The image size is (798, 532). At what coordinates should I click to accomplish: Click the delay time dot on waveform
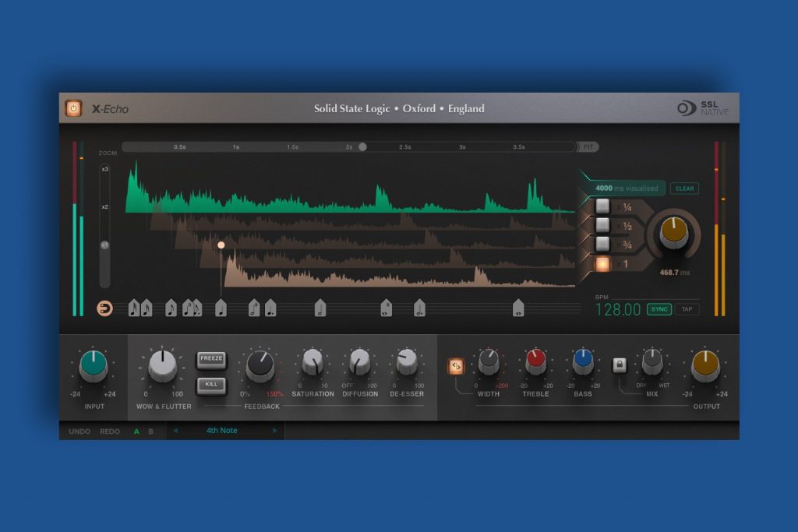221,245
